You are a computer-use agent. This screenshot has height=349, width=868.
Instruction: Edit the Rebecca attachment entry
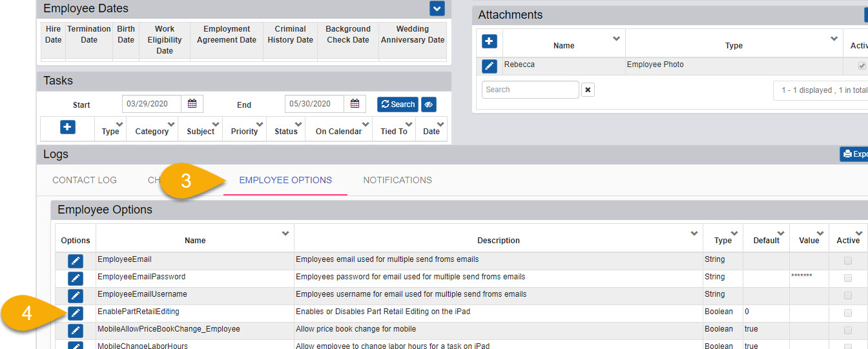tap(490, 66)
